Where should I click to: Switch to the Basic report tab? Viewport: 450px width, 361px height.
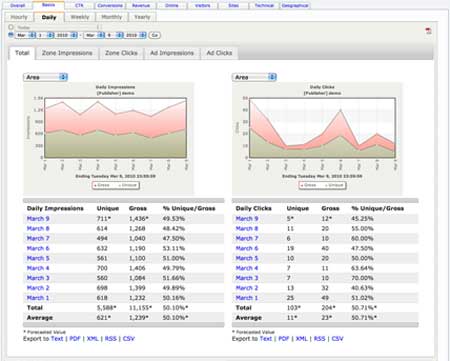click(x=49, y=5)
